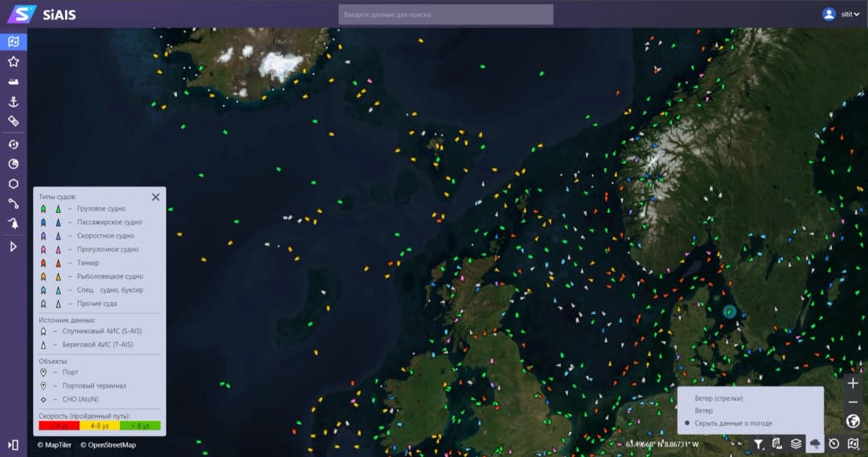Click the weather cloud icon

(815, 443)
